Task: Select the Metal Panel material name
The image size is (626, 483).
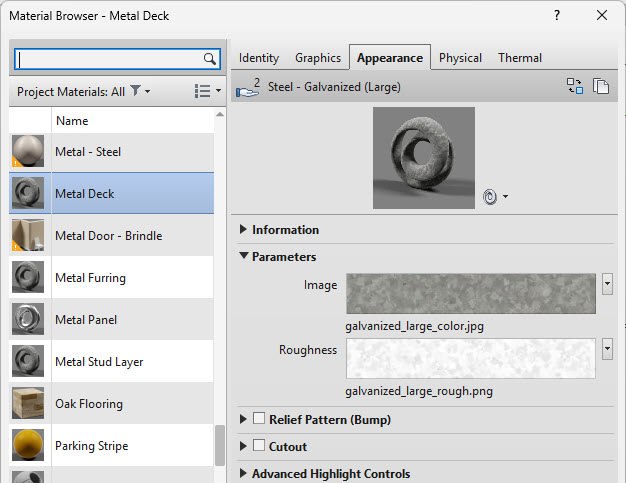Action: [86, 320]
